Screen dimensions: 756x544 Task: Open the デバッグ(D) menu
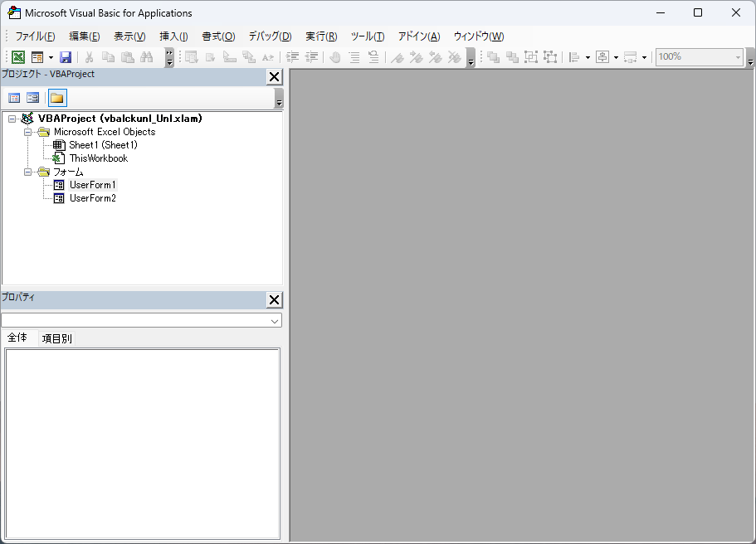point(270,36)
